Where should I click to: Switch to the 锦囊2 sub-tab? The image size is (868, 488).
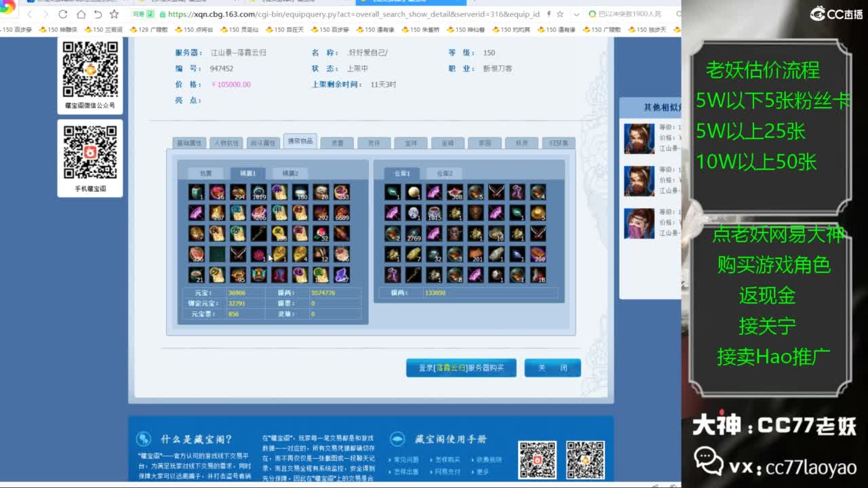290,174
